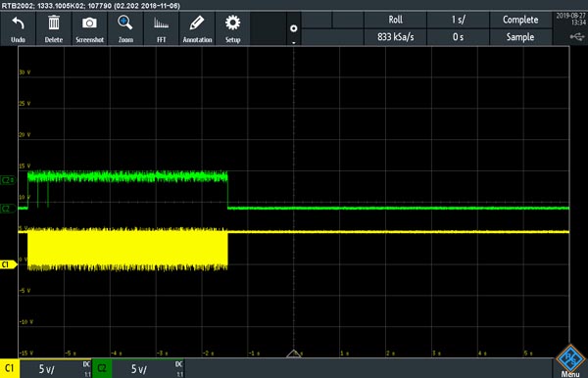Click the trigger position triangle marker at 0 s

point(294,354)
